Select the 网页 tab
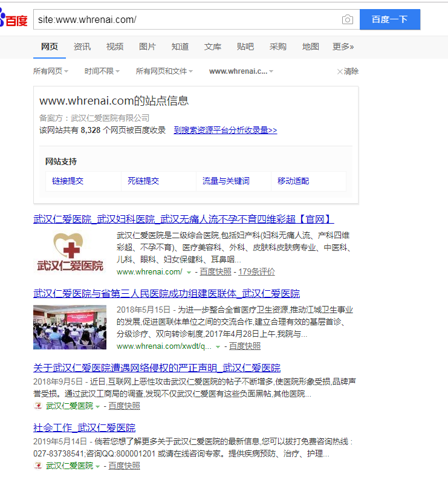The width and height of the screenshot is (448, 477). (49, 47)
